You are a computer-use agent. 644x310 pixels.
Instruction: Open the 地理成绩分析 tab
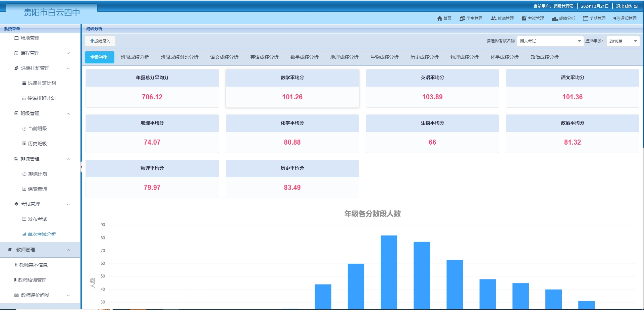click(x=344, y=57)
